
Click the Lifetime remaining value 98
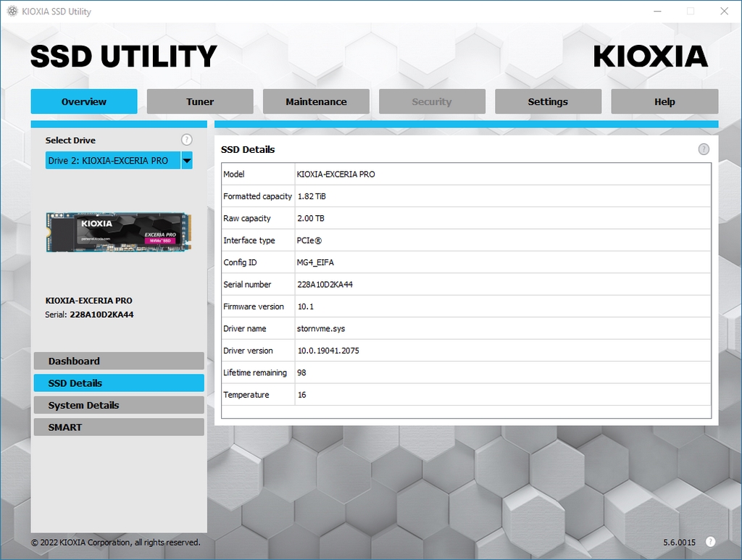tap(301, 372)
